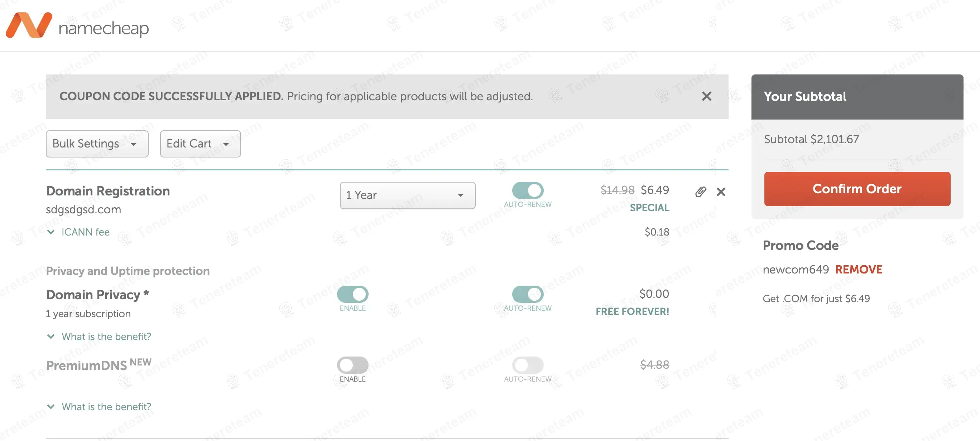The width and height of the screenshot is (980, 441).
Task: Click the ICANN fee link text
Action: click(x=86, y=232)
